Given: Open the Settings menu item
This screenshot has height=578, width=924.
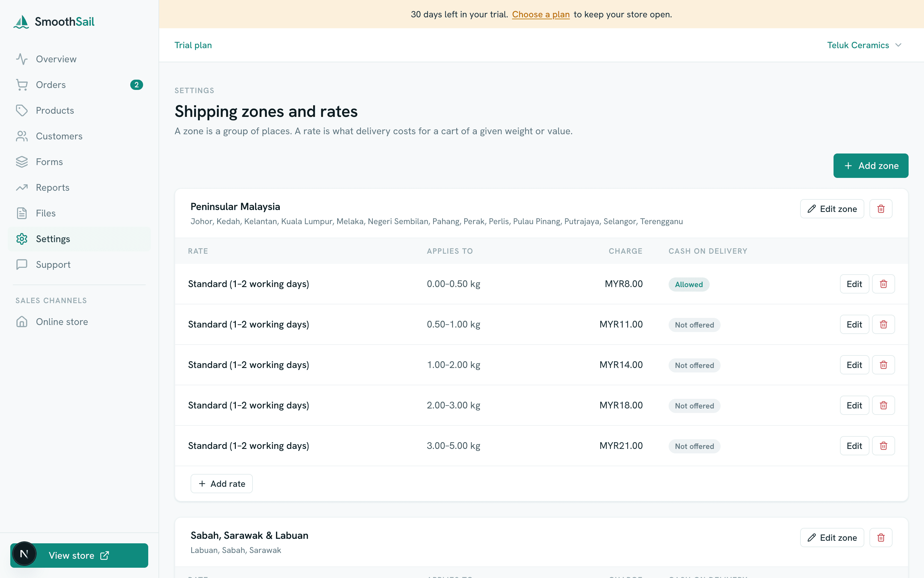Looking at the screenshot, I should tap(79, 239).
